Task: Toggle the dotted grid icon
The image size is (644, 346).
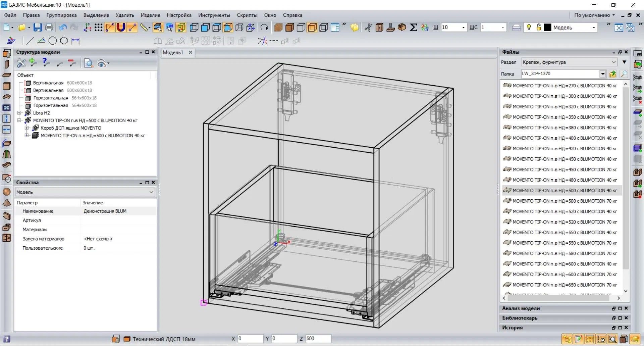Action: (x=98, y=28)
